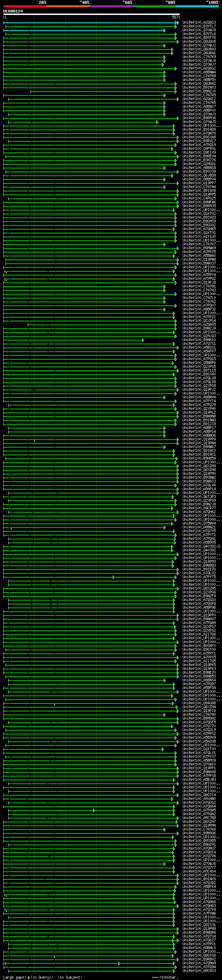
Task: Click the cyan alignment bar of UniRef100_A2Q6G3
Action: (91, 23)
